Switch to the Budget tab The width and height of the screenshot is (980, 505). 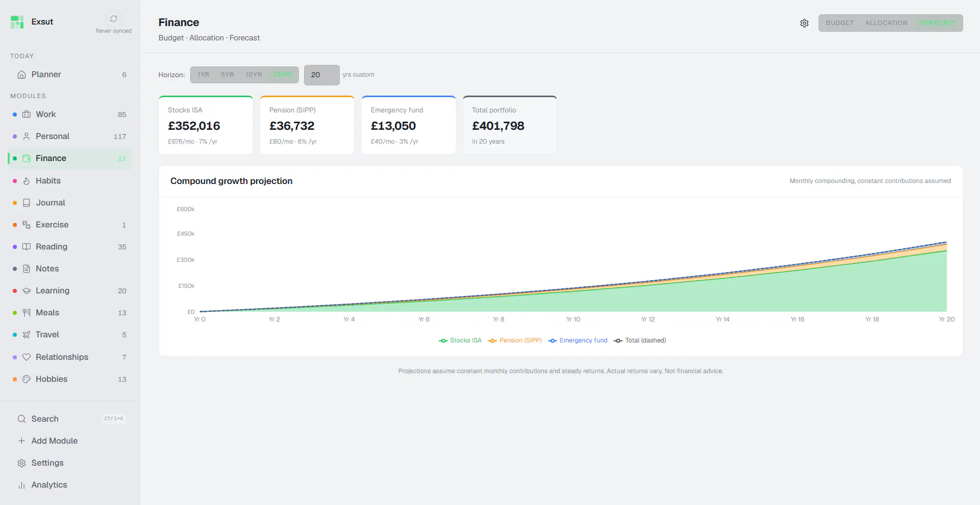(x=839, y=23)
